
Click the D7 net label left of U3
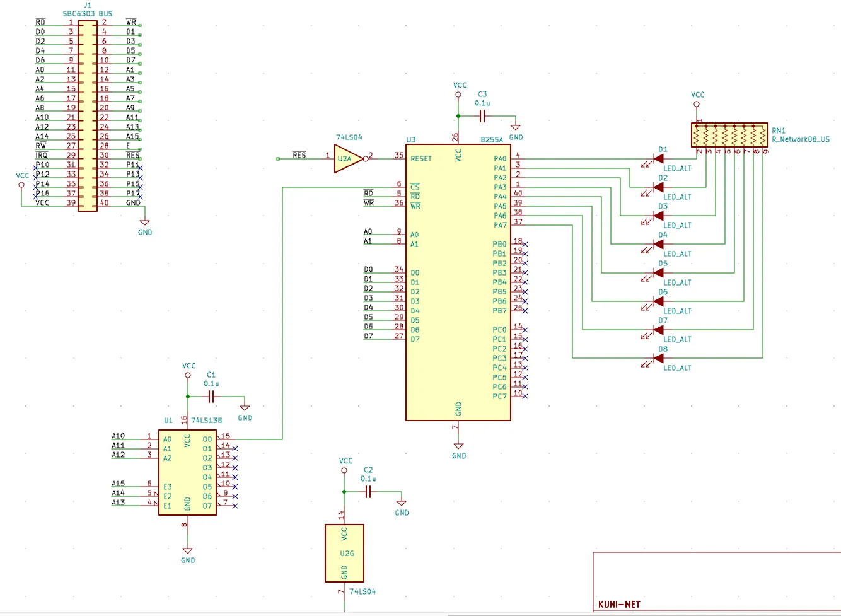[368, 336]
